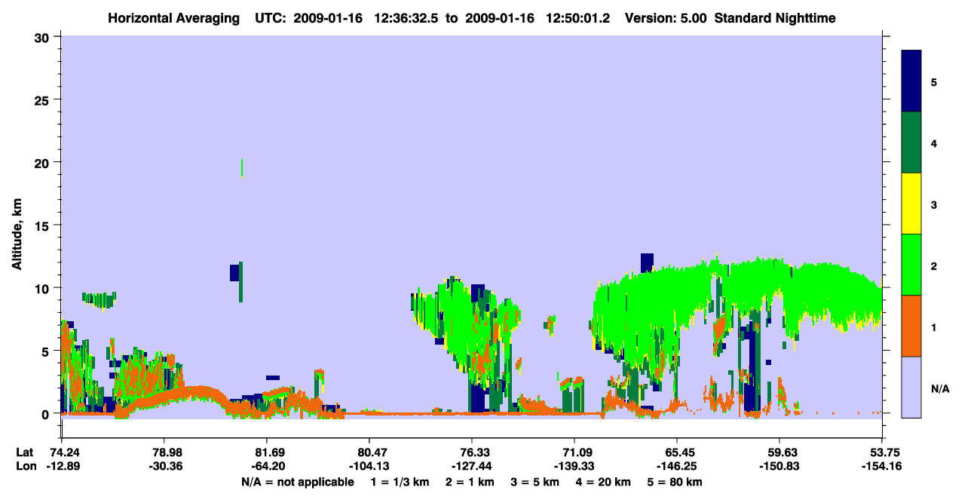Click the '2 = 1 km' legend entry
The height and width of the screenshot is (503, 980).
click(x=470, y=482)
